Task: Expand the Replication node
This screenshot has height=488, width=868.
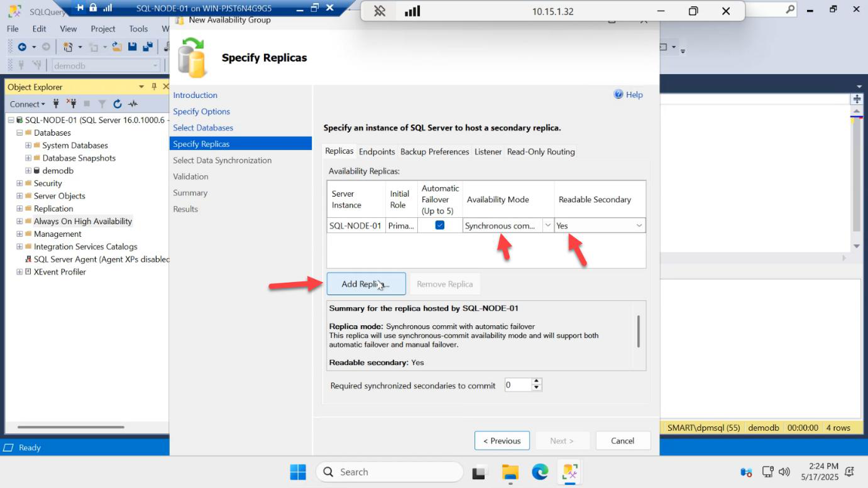Action: click(19, 209)
